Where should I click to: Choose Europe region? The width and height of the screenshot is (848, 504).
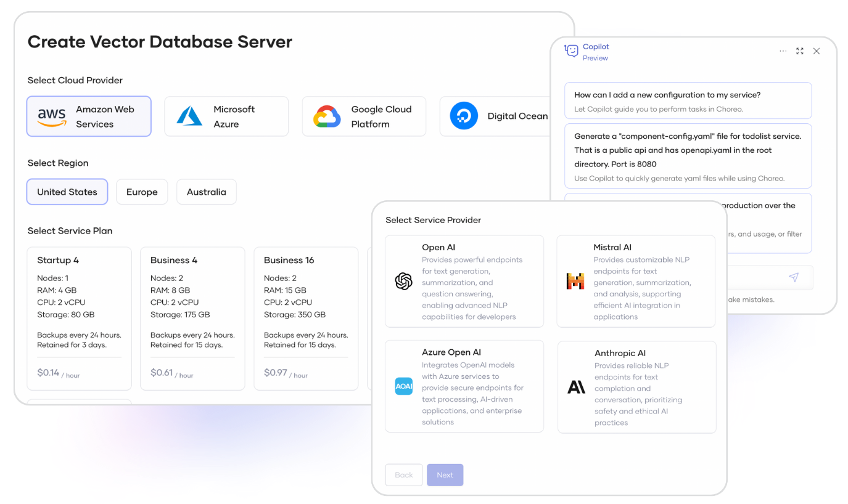[x=142, y=192]
